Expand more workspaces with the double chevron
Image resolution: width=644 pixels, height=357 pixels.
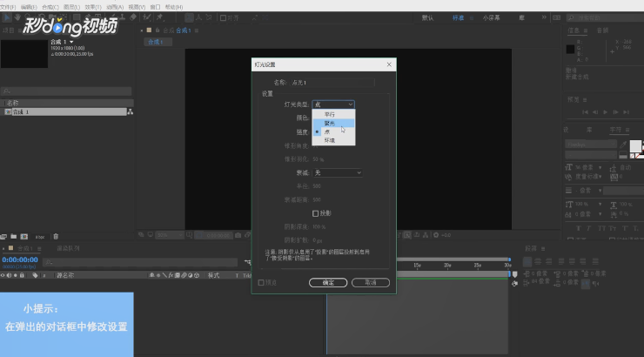(x=544, y=17)
